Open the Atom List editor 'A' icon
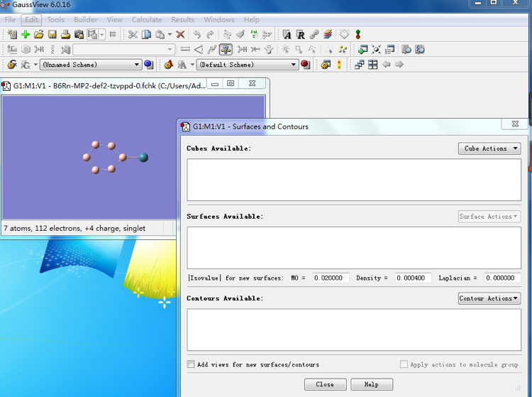532x397 pixels. 287,34
